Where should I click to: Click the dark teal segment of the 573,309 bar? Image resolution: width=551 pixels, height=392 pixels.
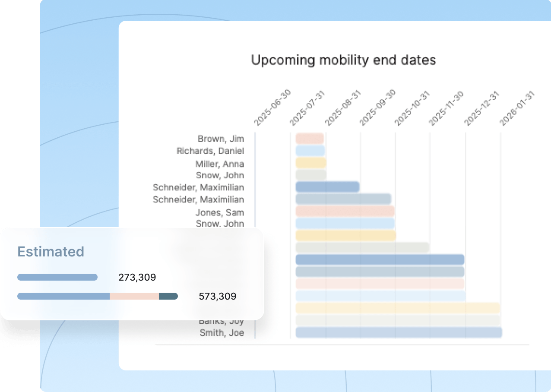[x=168, y=296]
